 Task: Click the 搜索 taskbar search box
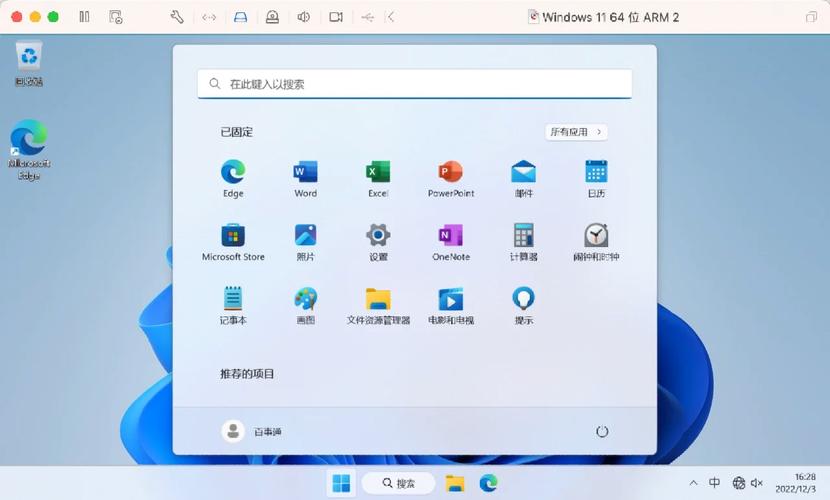pos(398,483)
